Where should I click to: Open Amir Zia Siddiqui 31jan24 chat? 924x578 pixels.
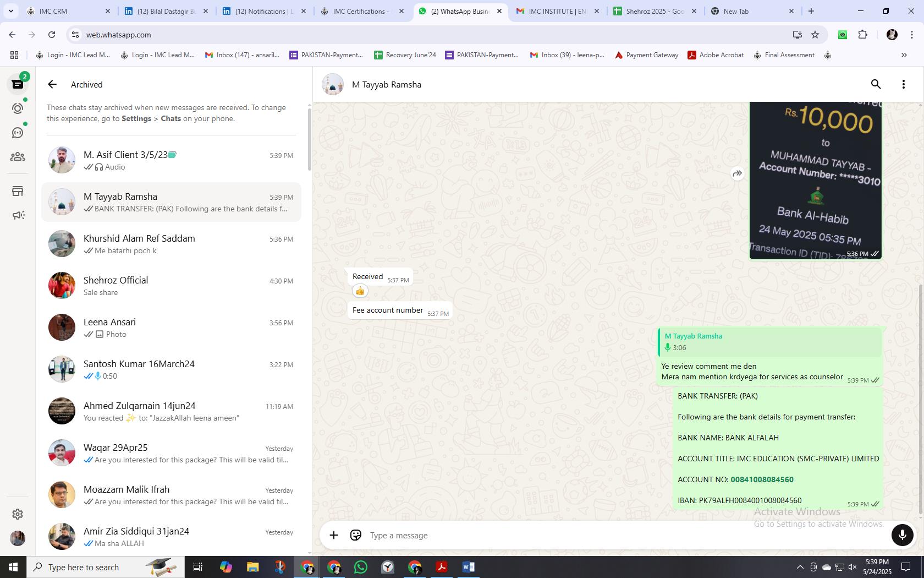171,537
